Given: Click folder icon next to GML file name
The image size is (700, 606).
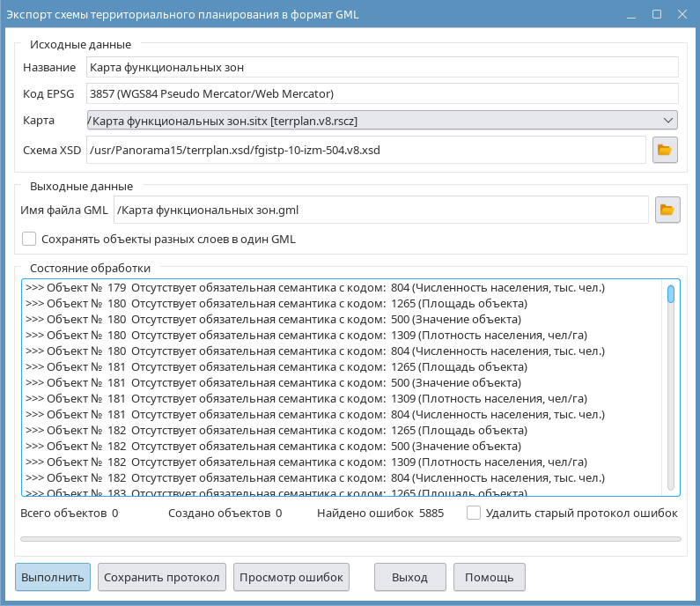Looking at the screenshot, I should 667,210.
